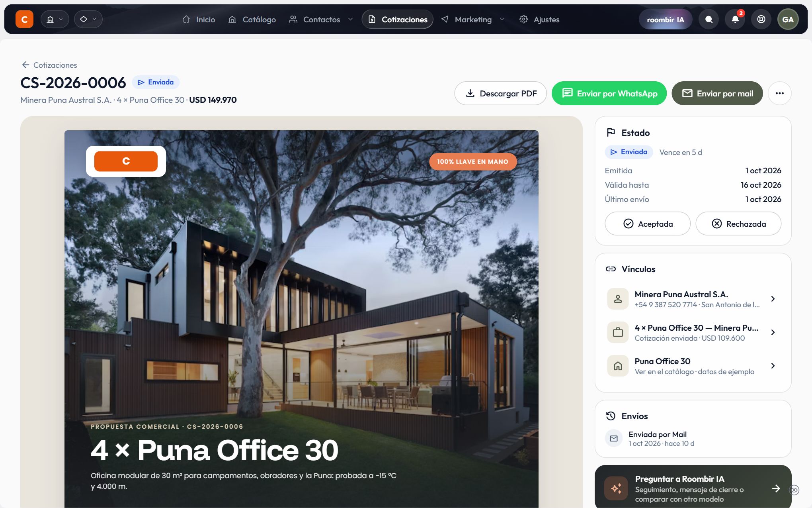Click the 100% LLAVE EN MANO badge
This screenshot has height=508, width=812.
pos(473,161)
